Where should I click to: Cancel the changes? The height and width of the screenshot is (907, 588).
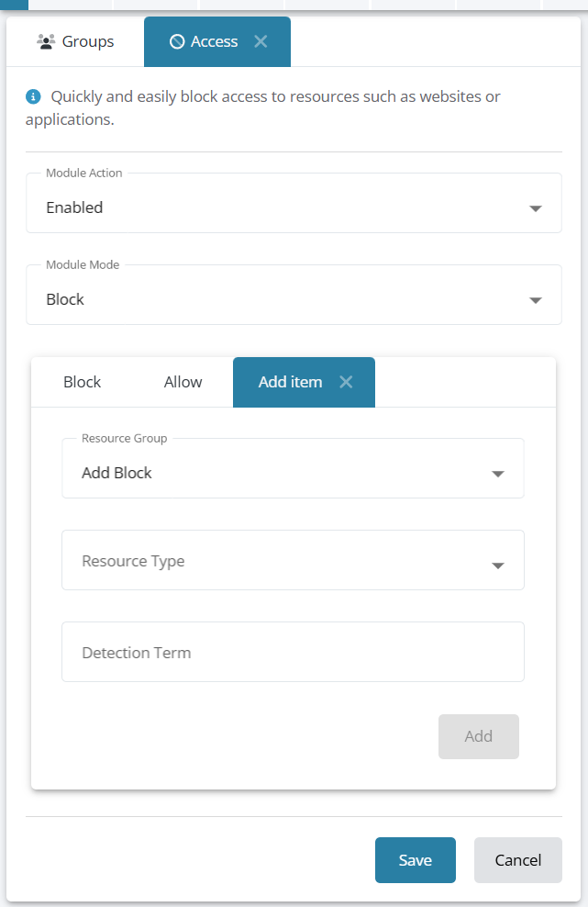click(517, 860)
